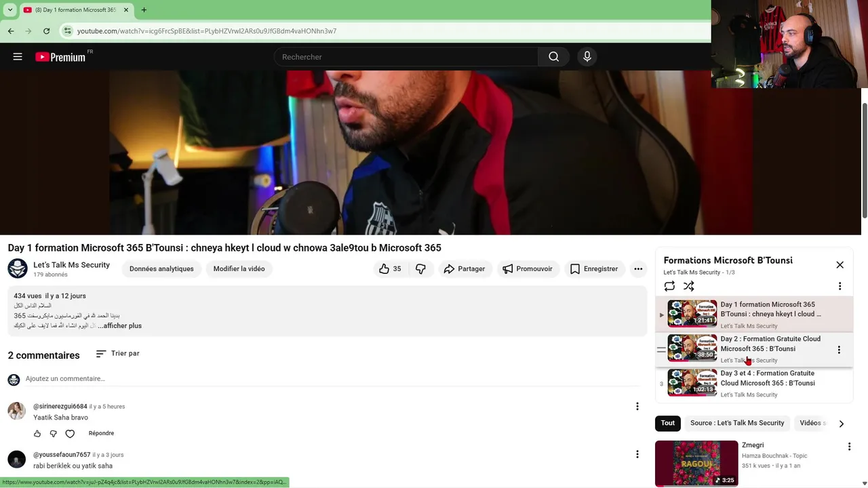Image resolution: width=868 pixels, height=488 pixels.
Task: Open the @youssefaoun7657 profile link
Action: tap(62, 455)
